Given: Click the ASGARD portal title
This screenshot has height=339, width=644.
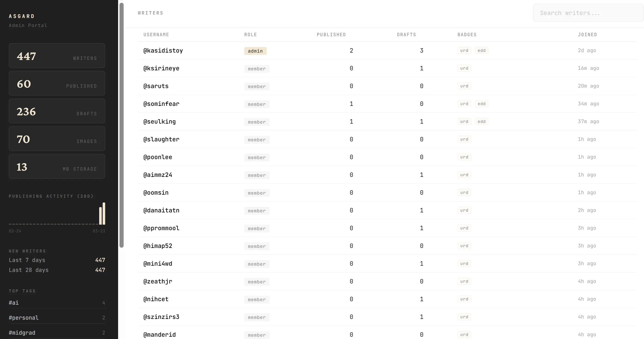Looking at the screenshot, I should (x=21, y=16).
